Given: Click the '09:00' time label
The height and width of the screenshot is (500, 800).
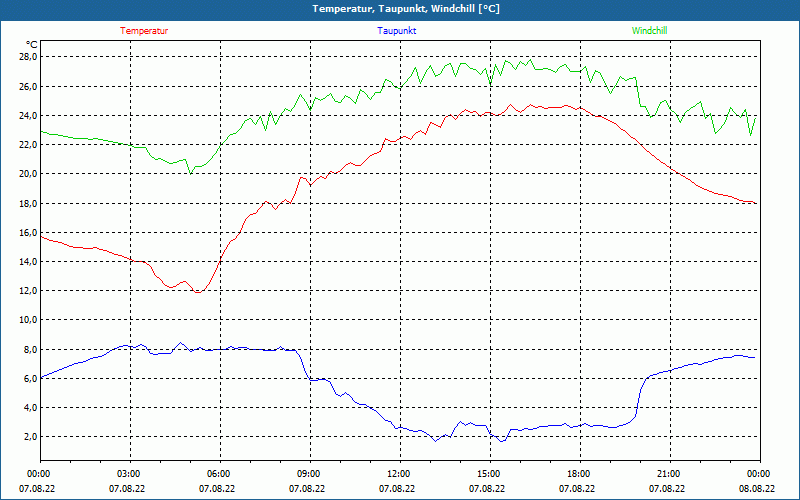Looking at the screenshot, I should (x=310, y=474).
